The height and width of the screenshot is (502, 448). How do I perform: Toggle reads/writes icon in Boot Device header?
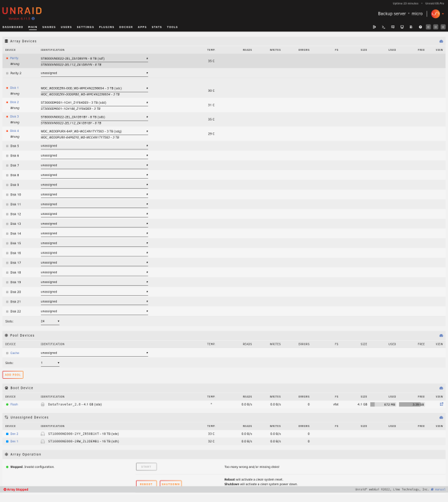click(x=441, y=388)
